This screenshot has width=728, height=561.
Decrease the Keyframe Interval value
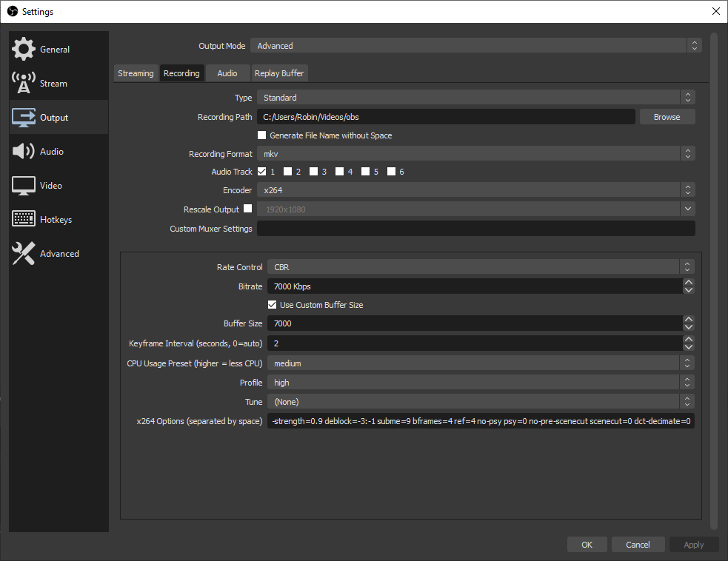point(689,347)
